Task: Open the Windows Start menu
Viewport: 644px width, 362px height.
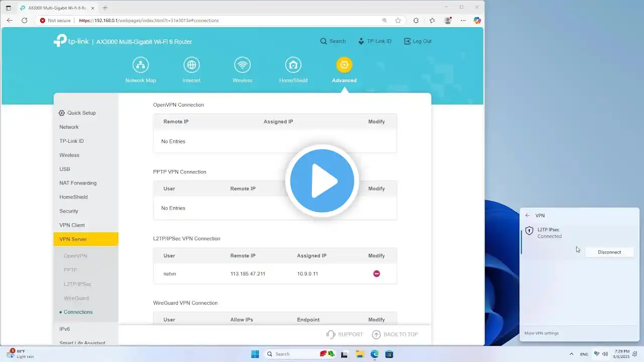Action: [x=255, y=354]
